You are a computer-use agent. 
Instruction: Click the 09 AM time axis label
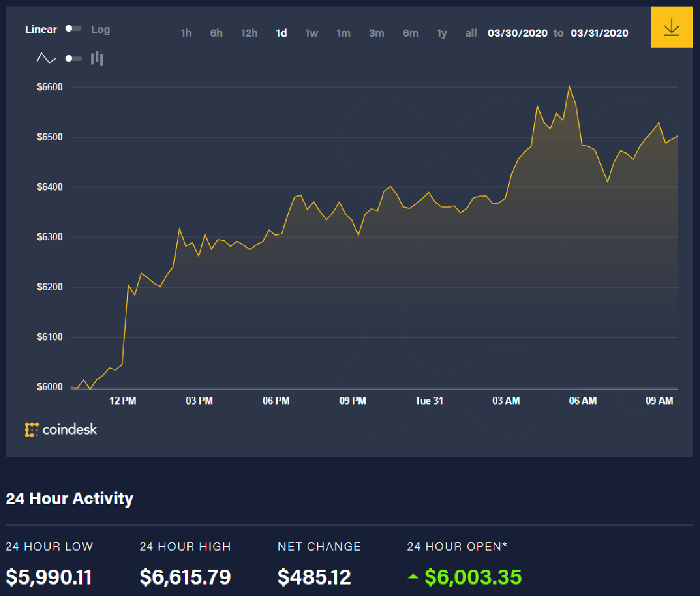[x=660, y=401]
